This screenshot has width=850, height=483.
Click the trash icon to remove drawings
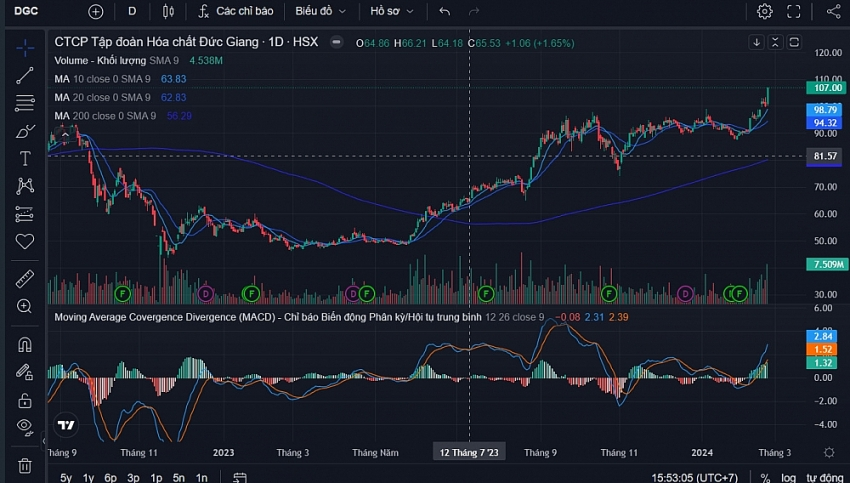pyautogui.click(x=25, y=465)
